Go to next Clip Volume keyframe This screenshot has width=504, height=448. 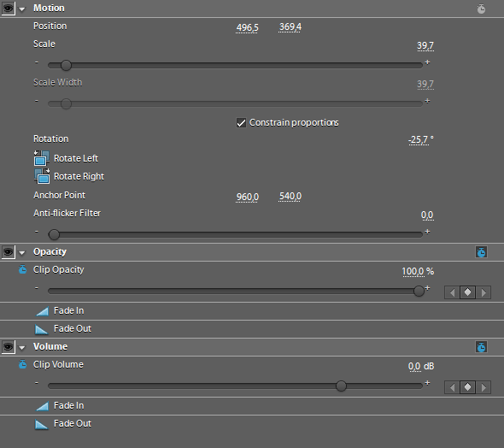[x=483, y=387]
